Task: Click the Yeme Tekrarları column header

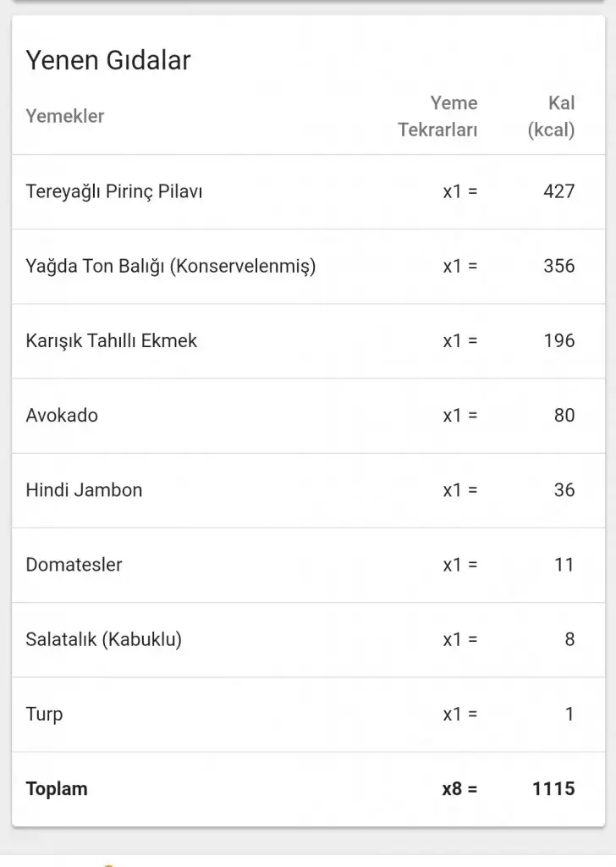Action: (438, 117)
